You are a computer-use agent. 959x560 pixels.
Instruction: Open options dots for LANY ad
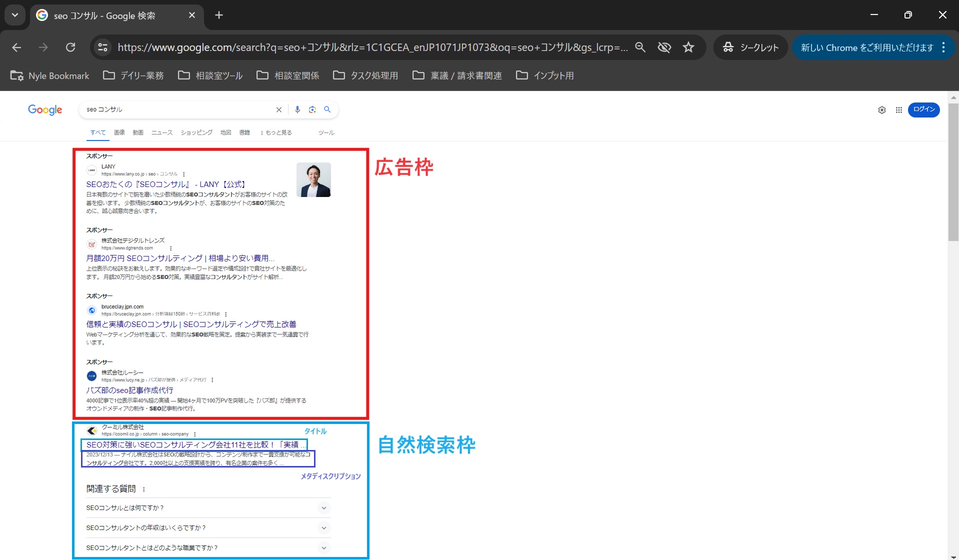tap(184, 174)
